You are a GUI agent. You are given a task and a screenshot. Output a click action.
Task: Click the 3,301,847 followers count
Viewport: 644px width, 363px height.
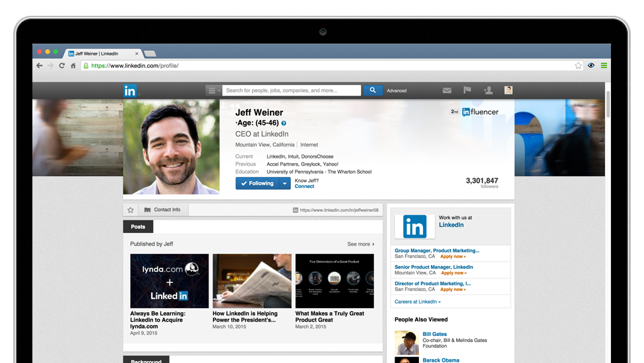pyautogui.click(x=482, y=182)
